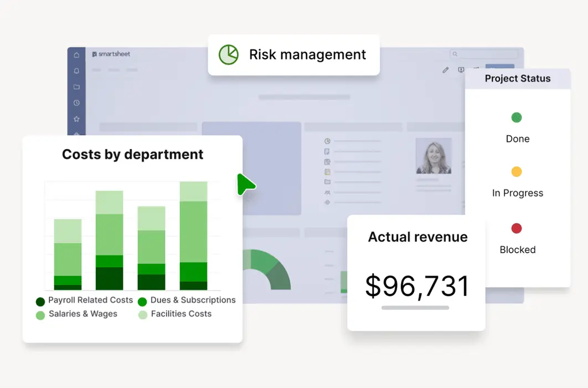Click the Salaries & Wages legend label
The width and height of the screenshot is (588, 388).
point(83,314)
